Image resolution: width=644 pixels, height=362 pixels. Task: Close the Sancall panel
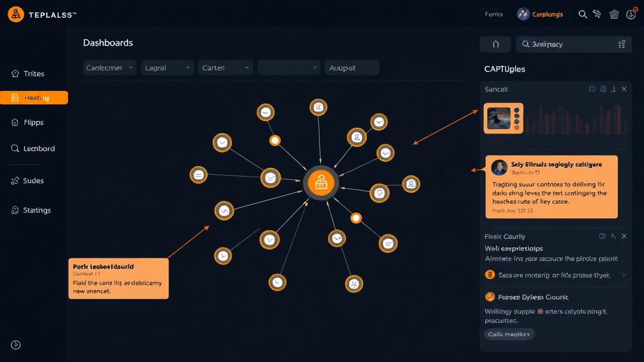point(624,89)
